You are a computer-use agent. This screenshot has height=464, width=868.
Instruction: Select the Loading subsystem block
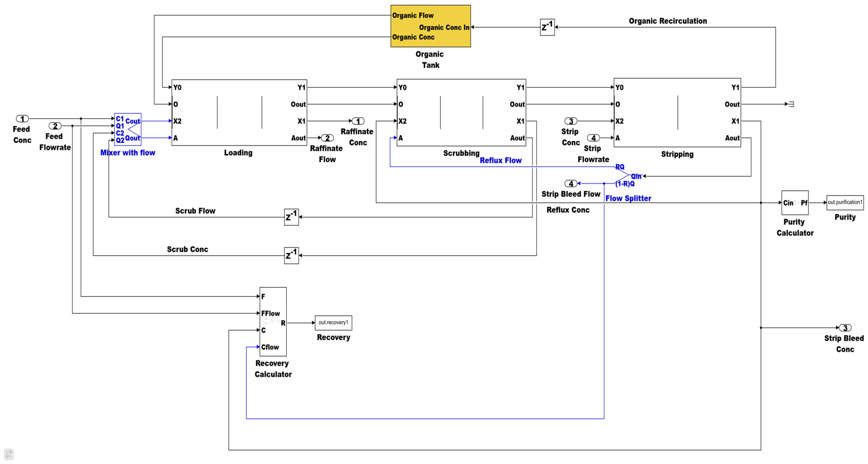pyautogui.click(x=239, y=112)
